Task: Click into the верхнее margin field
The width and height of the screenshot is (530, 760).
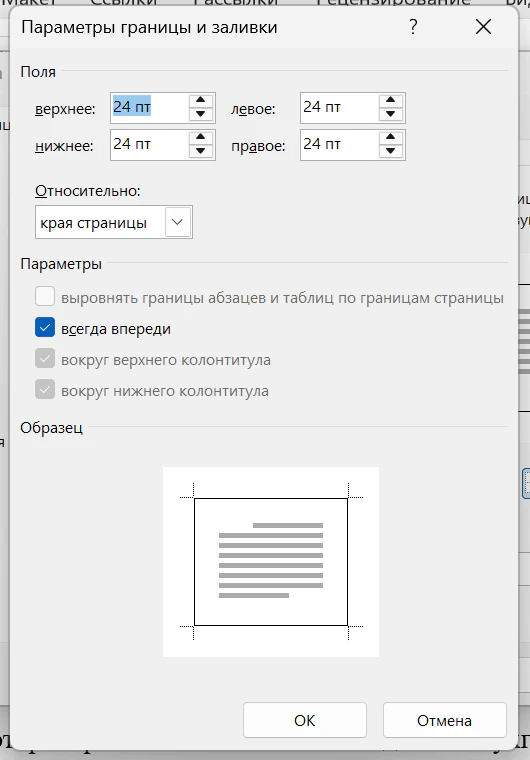Action: 149,108
